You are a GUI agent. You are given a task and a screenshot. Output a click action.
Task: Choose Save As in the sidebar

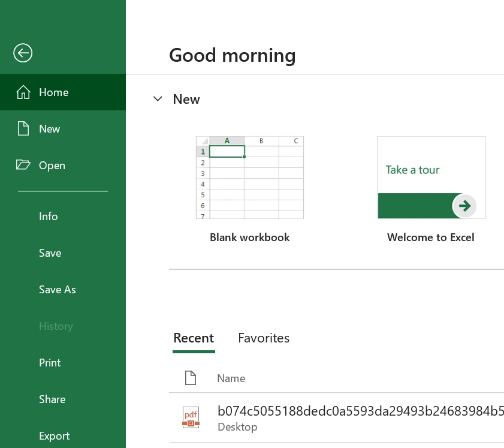click(x=57, y=289)
